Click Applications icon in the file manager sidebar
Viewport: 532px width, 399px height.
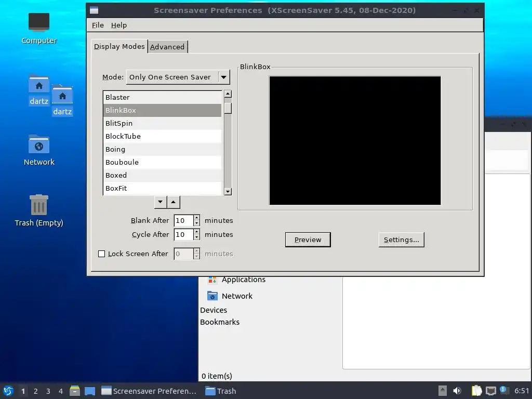(212, 280)
